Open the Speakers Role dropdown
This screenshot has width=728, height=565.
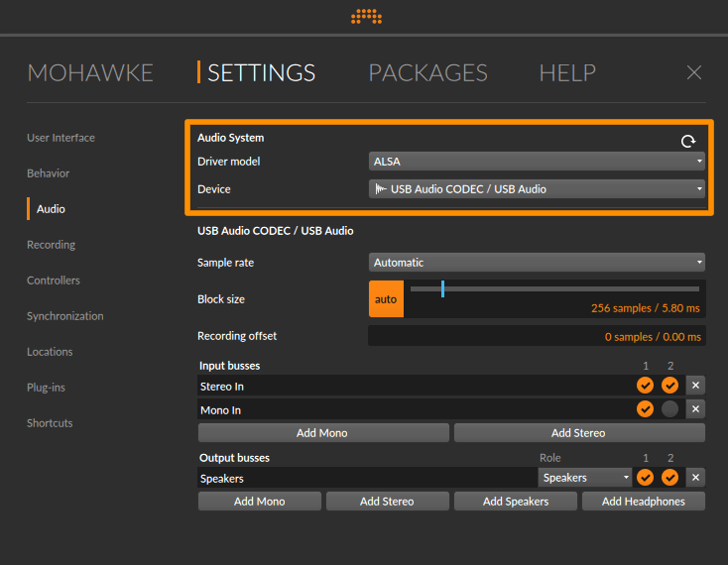coord(585,478)
